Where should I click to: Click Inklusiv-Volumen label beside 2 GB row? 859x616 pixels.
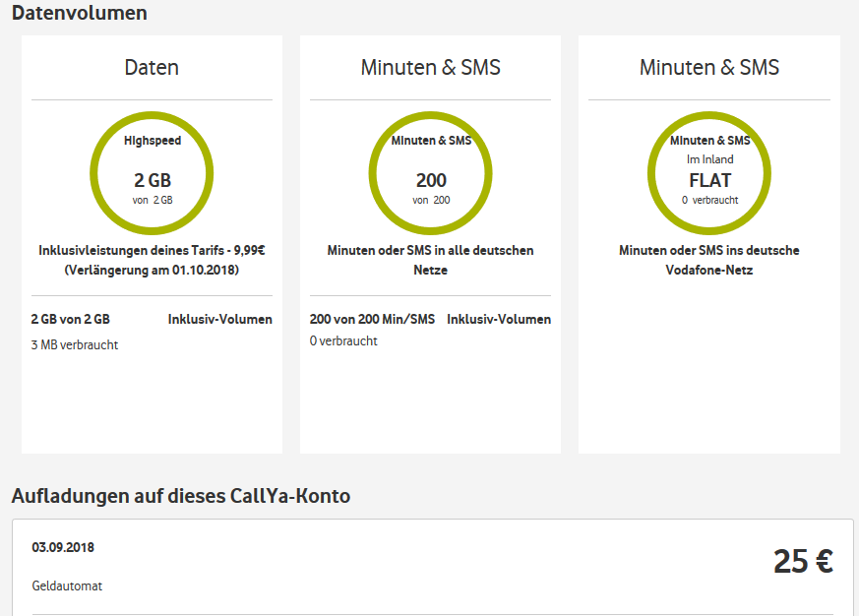(x=220, y=319)
